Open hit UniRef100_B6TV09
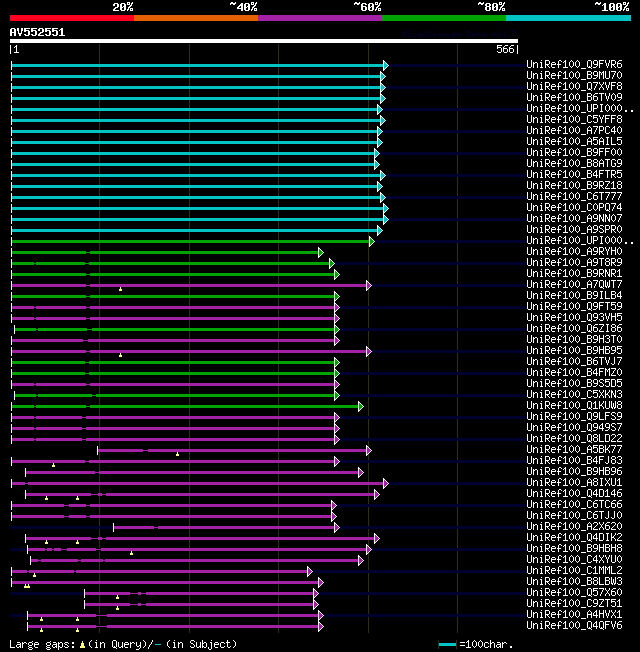This screenshot has height=652, width=640. (x=574, y=97)
